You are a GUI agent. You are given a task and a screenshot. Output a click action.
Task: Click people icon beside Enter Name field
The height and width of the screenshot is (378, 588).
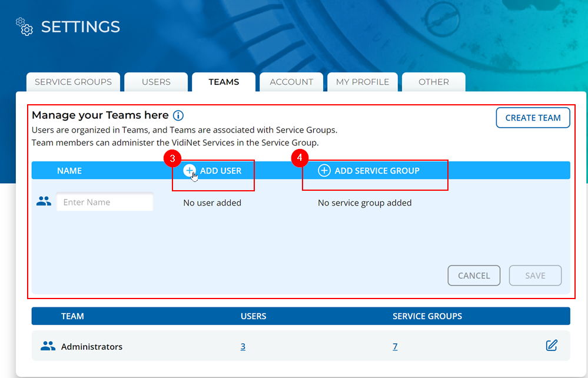pos(44,202)
